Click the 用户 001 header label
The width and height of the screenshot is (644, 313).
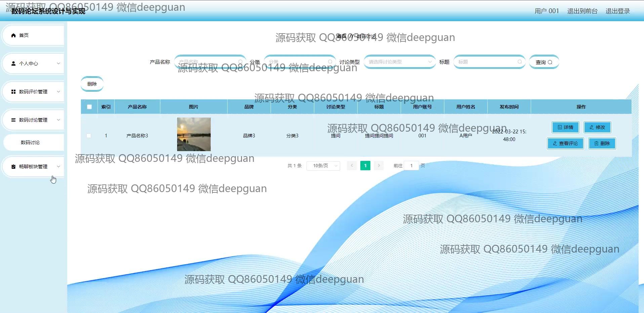pos(547,11)
